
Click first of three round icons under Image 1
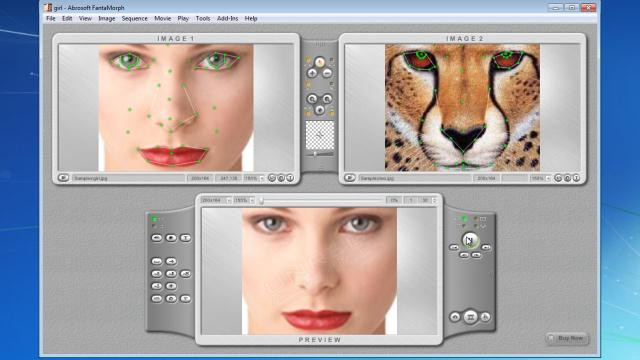[272, 178]
